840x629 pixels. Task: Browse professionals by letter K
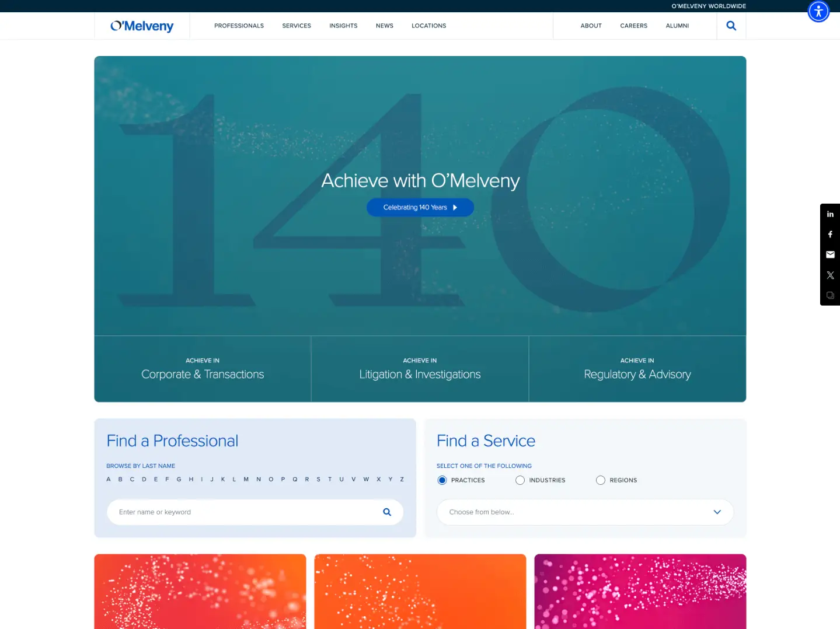223,479
